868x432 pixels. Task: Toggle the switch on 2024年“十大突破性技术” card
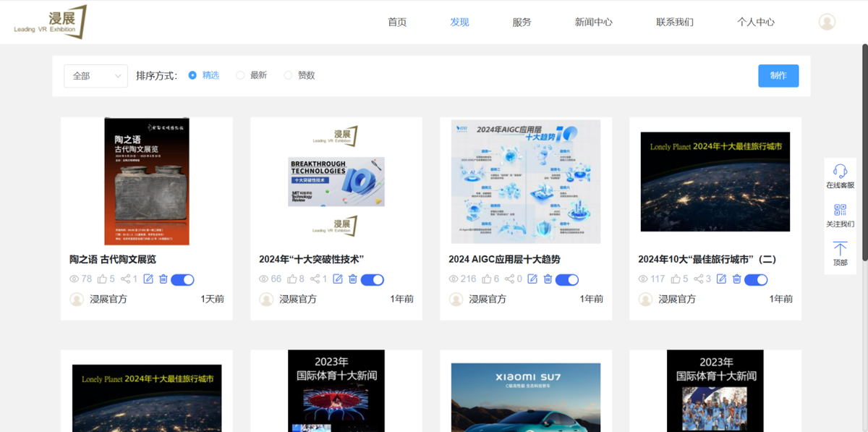click(x=372, y=280)
